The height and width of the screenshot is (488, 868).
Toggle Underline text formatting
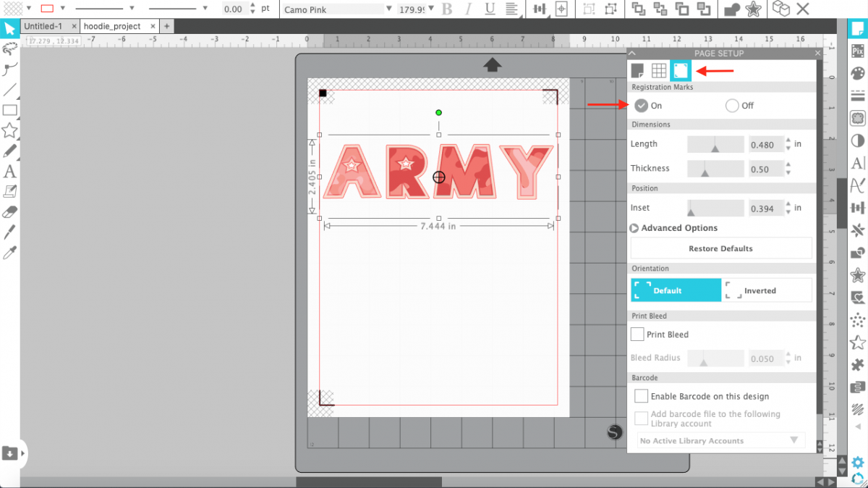[x=490, y=9]
